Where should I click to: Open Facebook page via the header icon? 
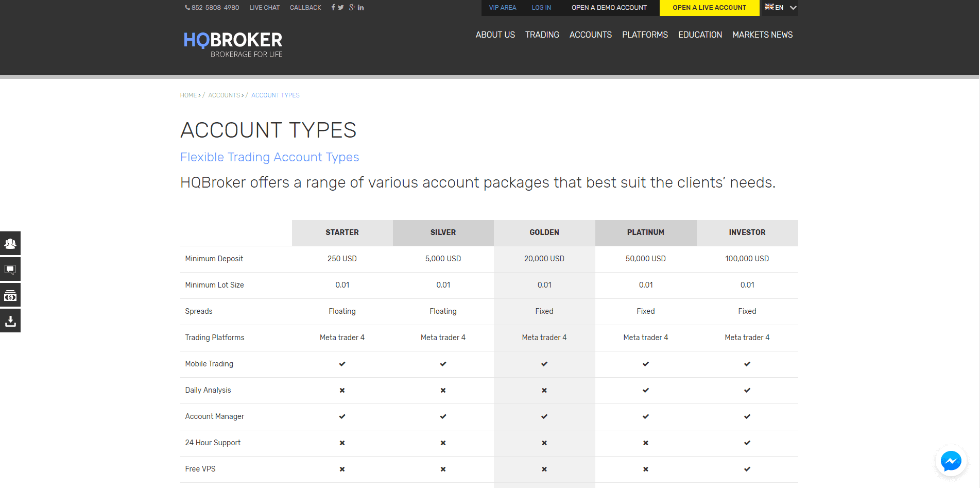(333, 7)
